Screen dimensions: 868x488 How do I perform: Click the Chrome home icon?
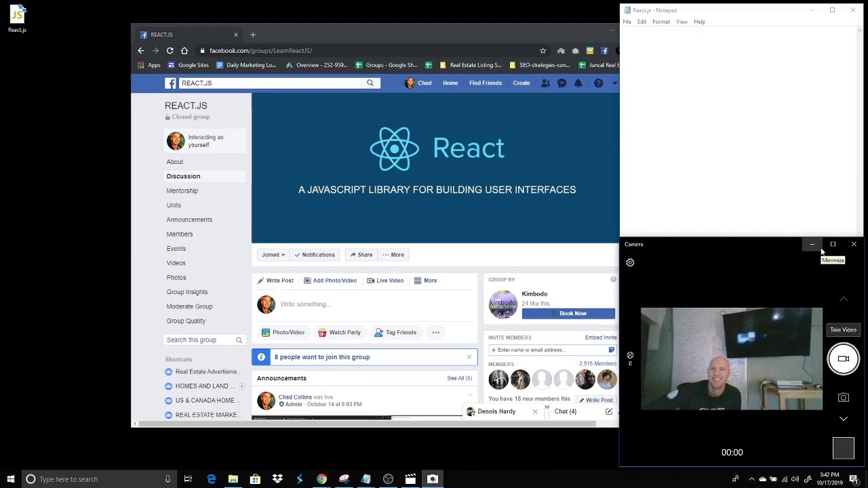(184, 51)
